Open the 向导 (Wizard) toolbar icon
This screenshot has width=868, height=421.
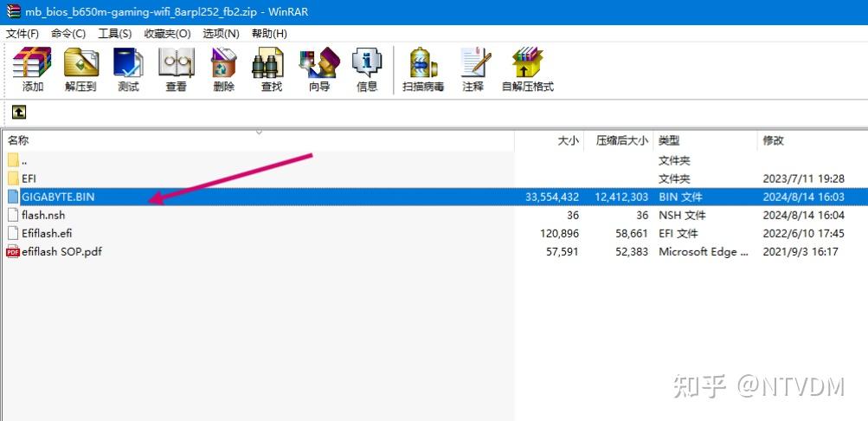tap(319, 62)
